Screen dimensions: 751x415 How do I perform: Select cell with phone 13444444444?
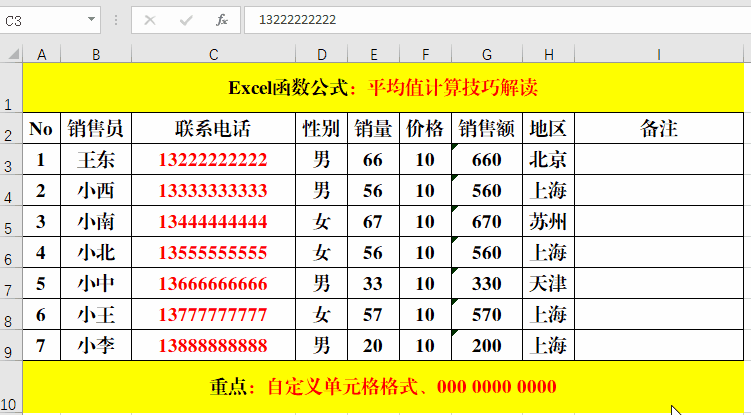214,221
